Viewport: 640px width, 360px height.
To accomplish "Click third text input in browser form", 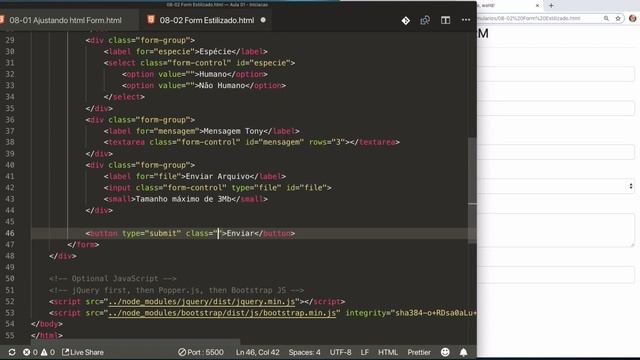I will 556,152.
